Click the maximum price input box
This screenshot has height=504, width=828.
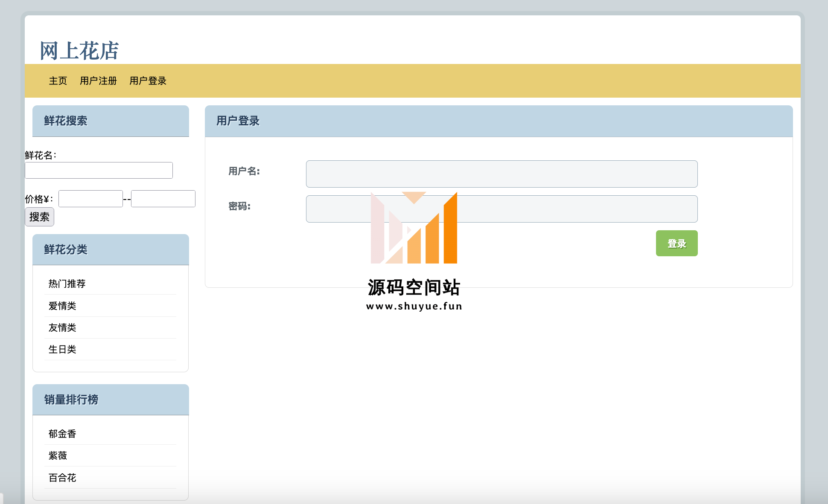(163, 199)
